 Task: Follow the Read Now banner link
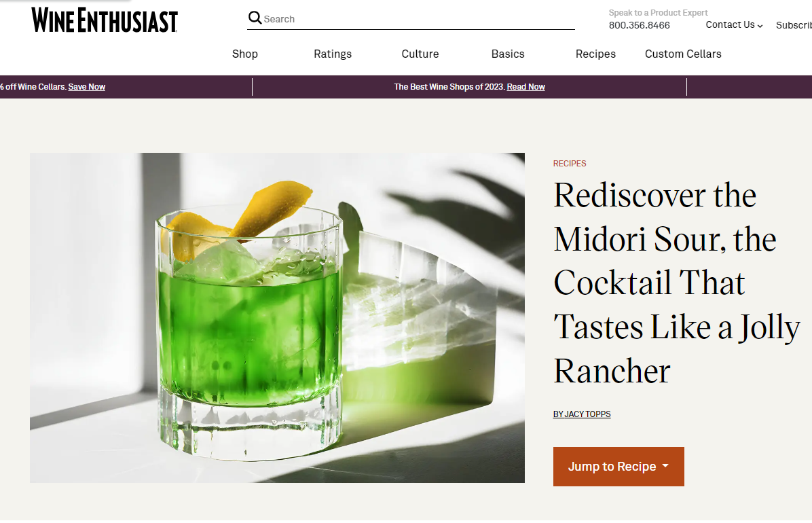pyautogui.click(x=525, y=86)
